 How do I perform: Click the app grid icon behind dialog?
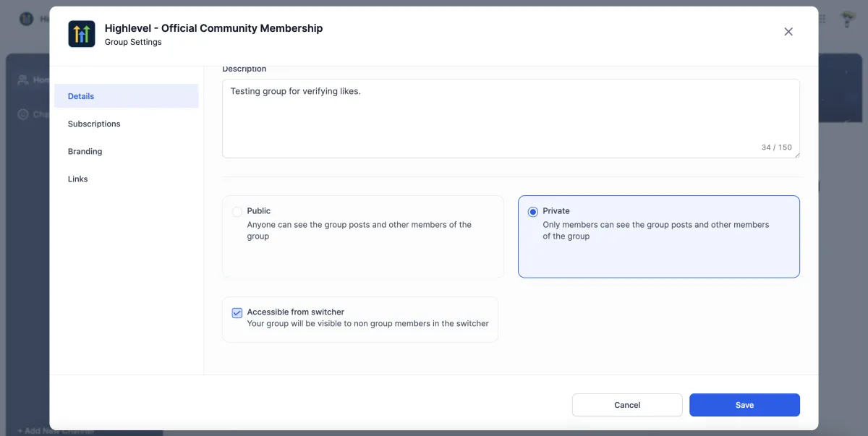point(822,19)
